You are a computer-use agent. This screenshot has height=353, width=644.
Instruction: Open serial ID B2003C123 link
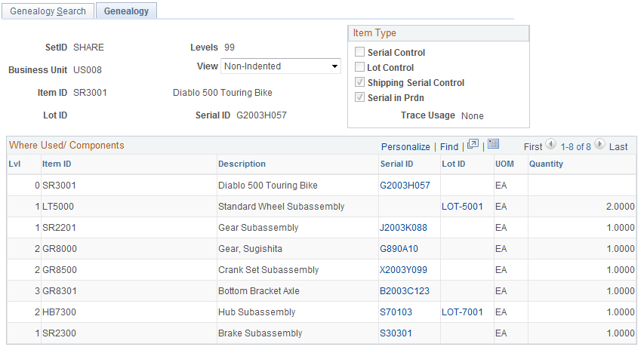click(405, 291)
